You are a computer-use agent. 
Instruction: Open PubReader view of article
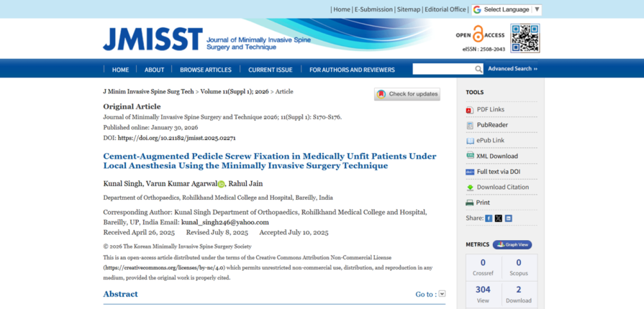pos(491,125)
